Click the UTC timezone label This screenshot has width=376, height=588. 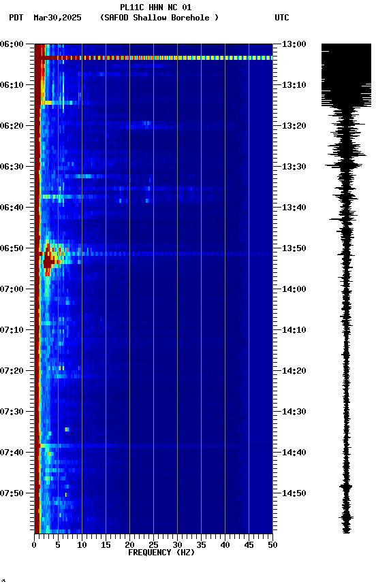(x=282, y=18)
